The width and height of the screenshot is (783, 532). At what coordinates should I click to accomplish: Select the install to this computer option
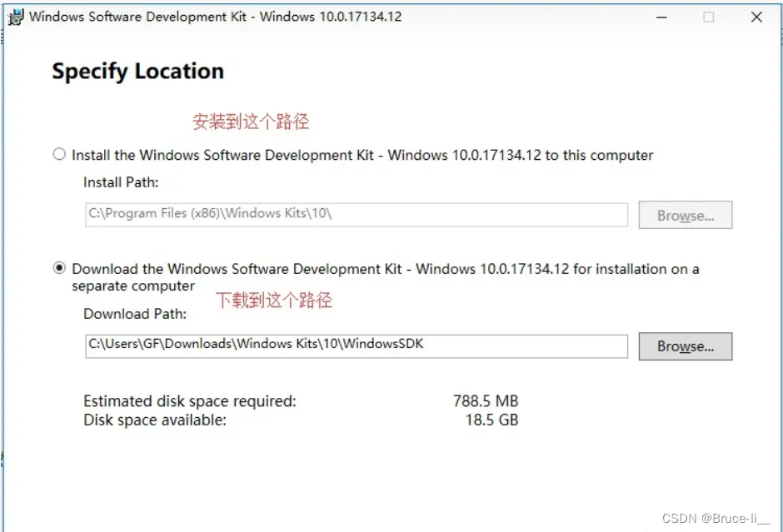(59, 154)
